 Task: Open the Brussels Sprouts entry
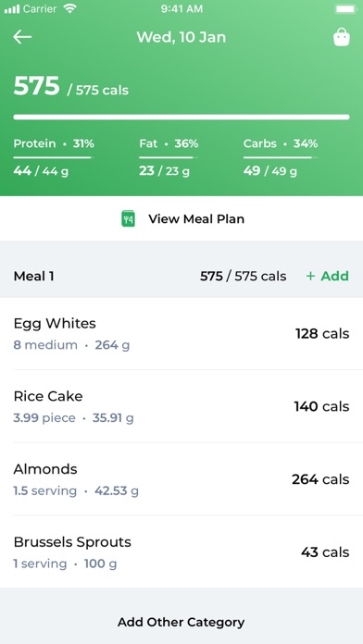tap(181, 551)
